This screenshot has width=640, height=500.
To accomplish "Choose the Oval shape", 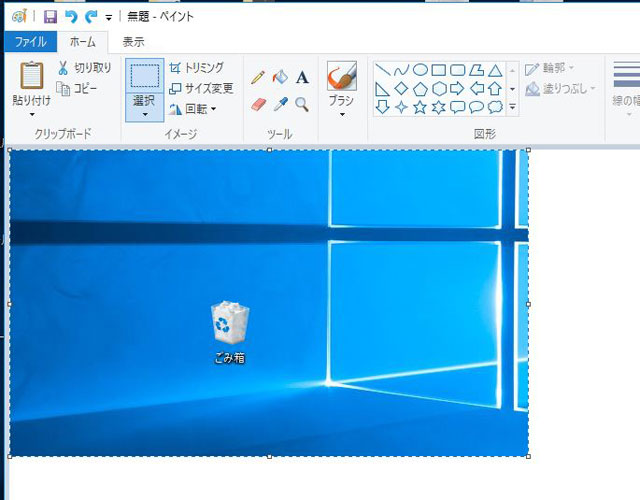I will [x=420, y=70].
